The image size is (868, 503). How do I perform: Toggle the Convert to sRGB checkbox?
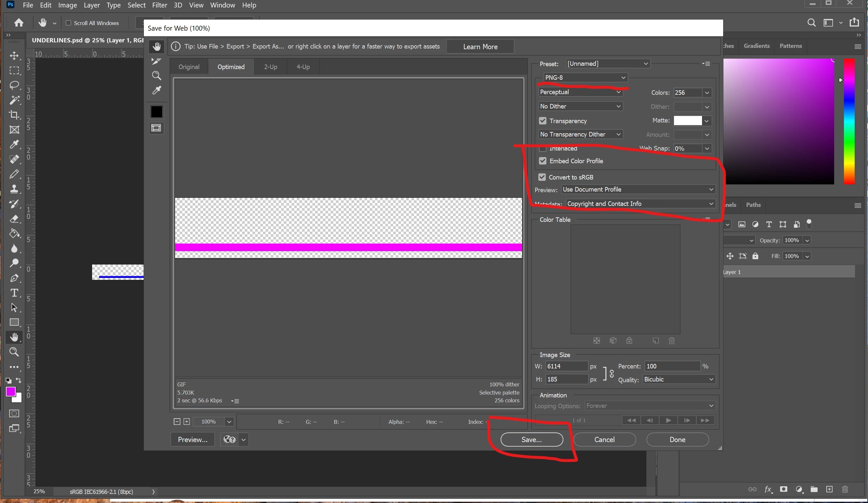pyautogui.click(x=542, y=177)
